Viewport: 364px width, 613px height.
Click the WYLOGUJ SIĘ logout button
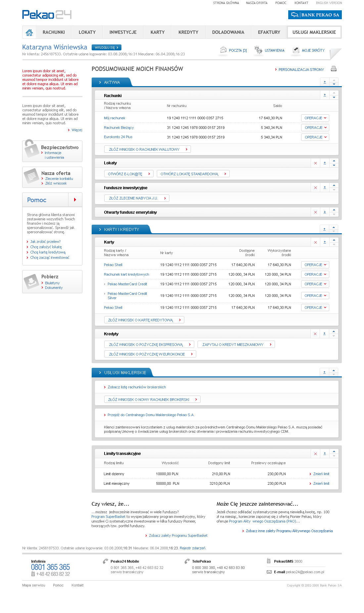(x=106, y=47)
